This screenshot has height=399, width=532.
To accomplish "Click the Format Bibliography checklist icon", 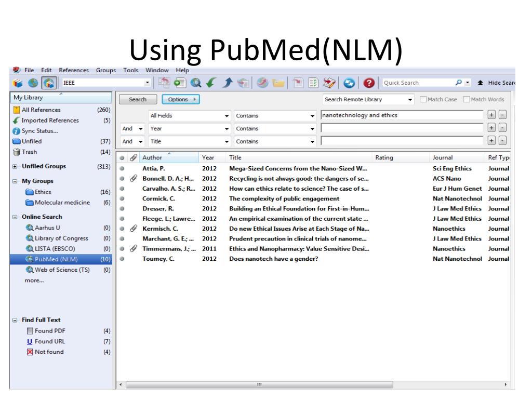I will [x=313, y=83].
